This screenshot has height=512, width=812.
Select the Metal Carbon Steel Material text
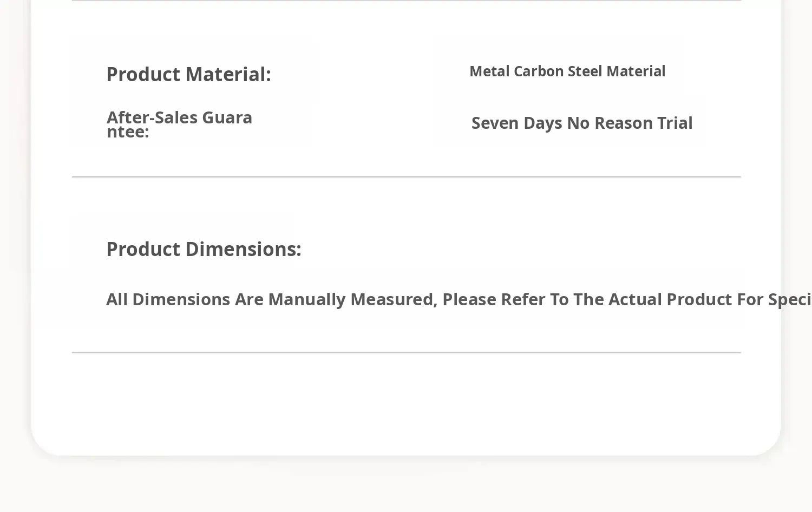567,71
